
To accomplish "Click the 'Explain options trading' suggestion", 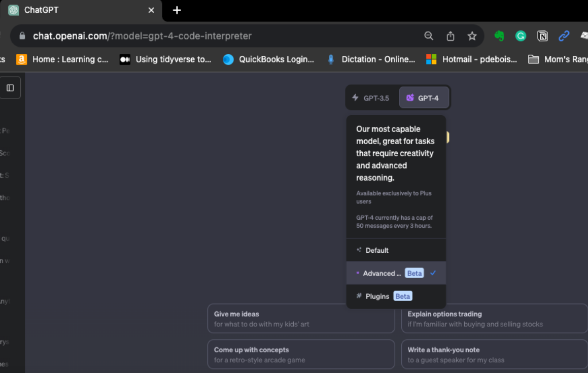I will tap(494, 319).
